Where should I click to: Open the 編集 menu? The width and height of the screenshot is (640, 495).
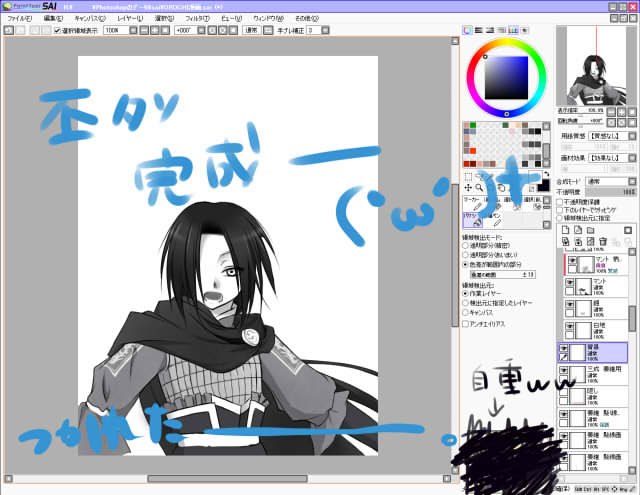(53, 18)
